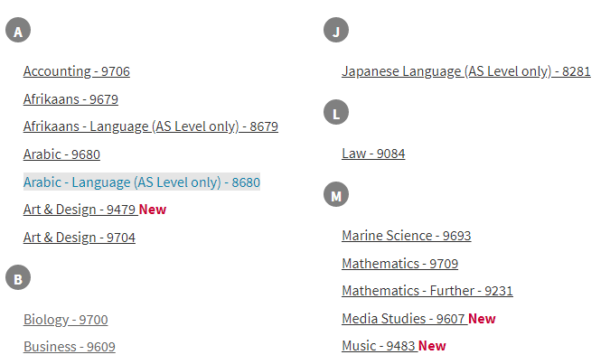The width and height of the screenshot is (610, 364).
Task: Click the letter J section badge
Action: 336,31
